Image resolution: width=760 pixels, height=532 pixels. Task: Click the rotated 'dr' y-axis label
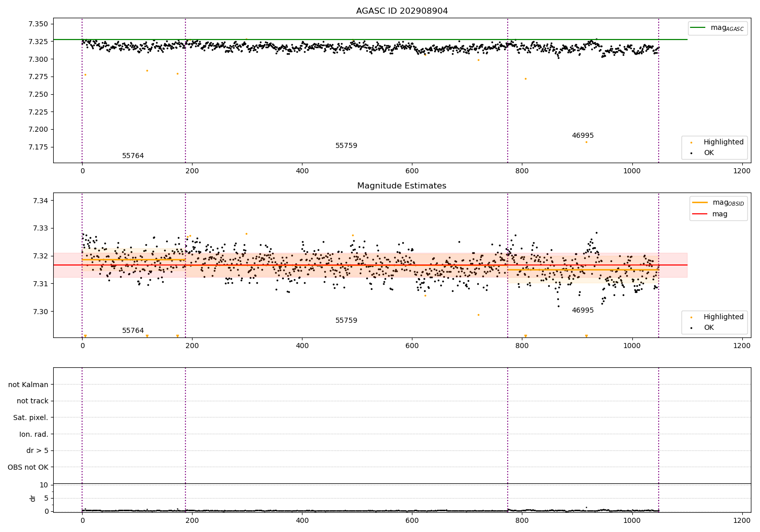(33, 498)
